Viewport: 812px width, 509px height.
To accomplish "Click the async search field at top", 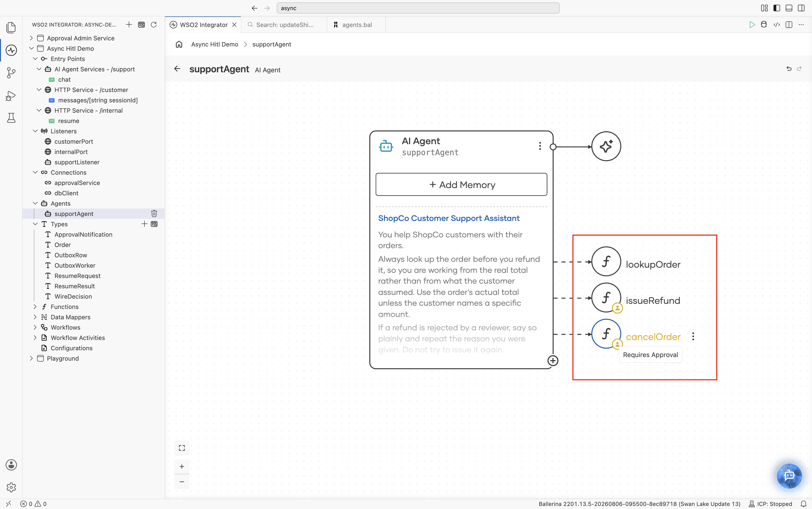I will pyautogui.click(x=418, y=8).
